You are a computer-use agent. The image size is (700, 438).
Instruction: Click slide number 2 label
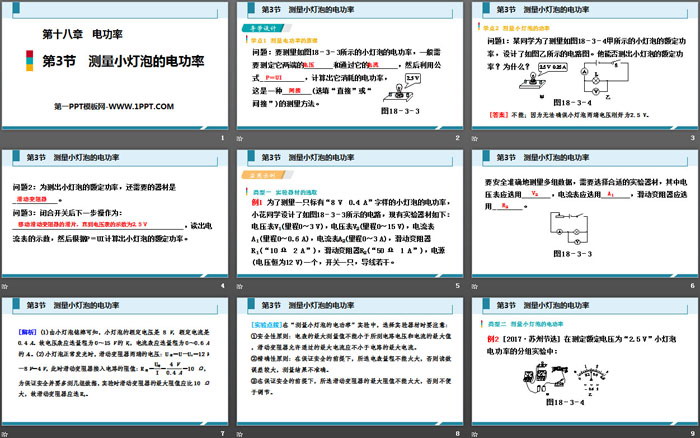pyautogui.click(x=458, y=138)
